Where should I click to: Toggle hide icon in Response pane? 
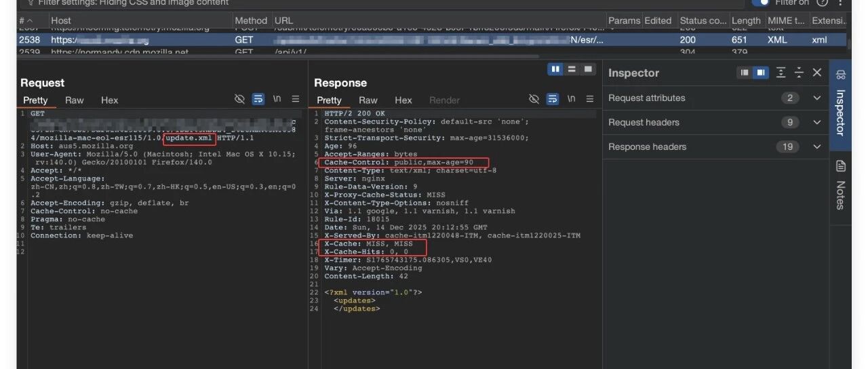click(534, 99)
